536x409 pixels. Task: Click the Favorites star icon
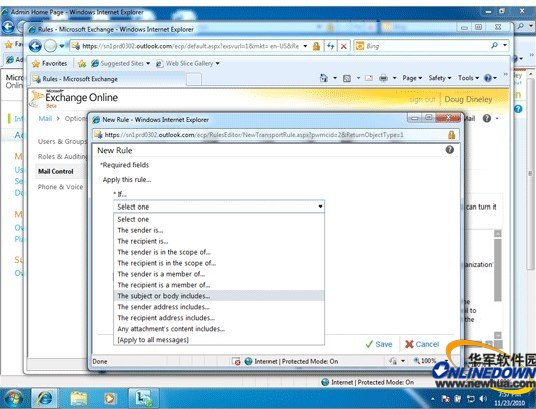click(x=36, y=64)
